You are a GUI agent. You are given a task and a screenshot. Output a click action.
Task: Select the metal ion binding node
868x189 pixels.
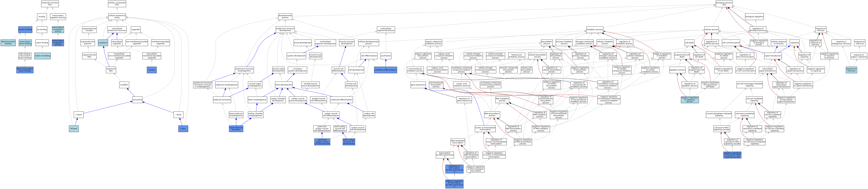(42, 56)
